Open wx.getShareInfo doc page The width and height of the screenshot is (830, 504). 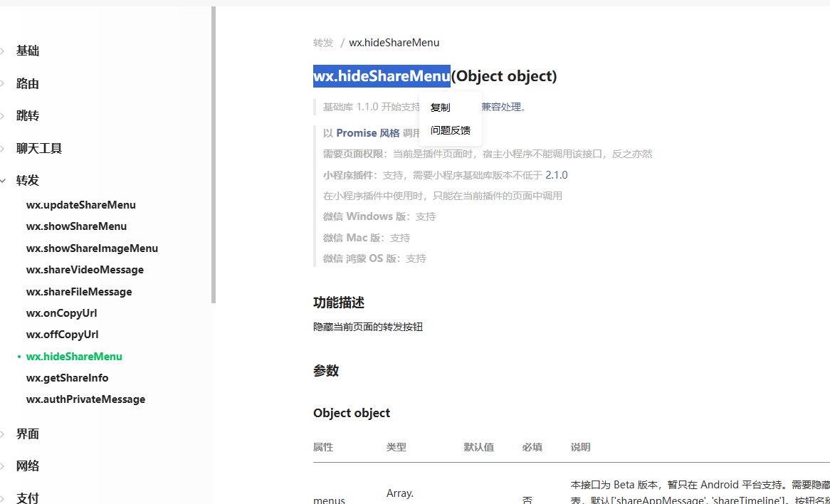67,378
